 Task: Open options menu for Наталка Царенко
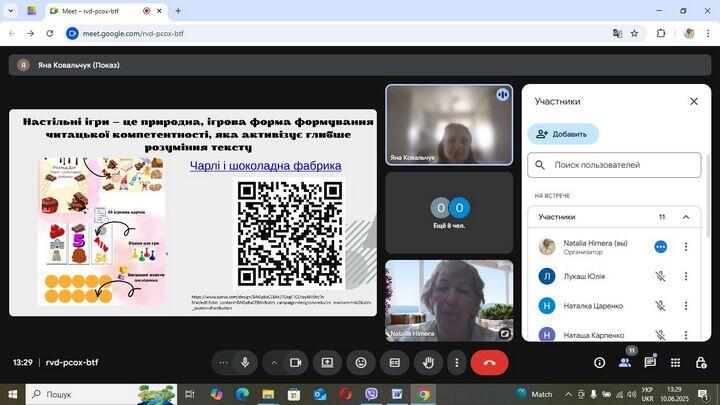point(686,306)
